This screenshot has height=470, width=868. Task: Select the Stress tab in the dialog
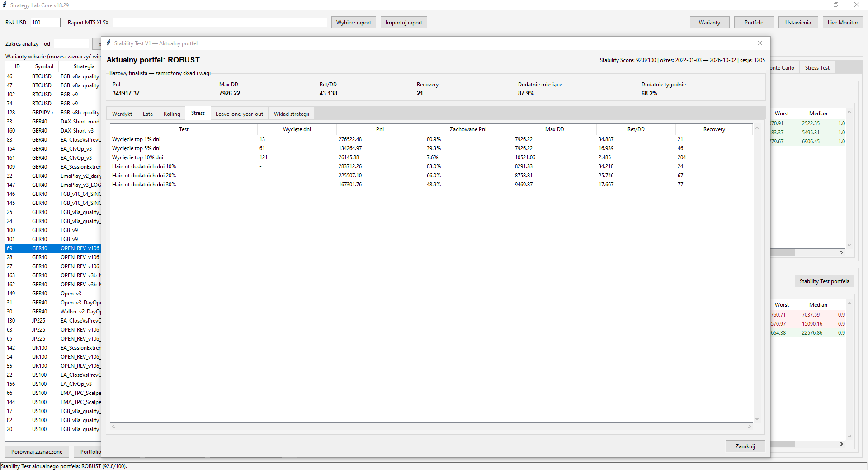click(x=198, y=113)
